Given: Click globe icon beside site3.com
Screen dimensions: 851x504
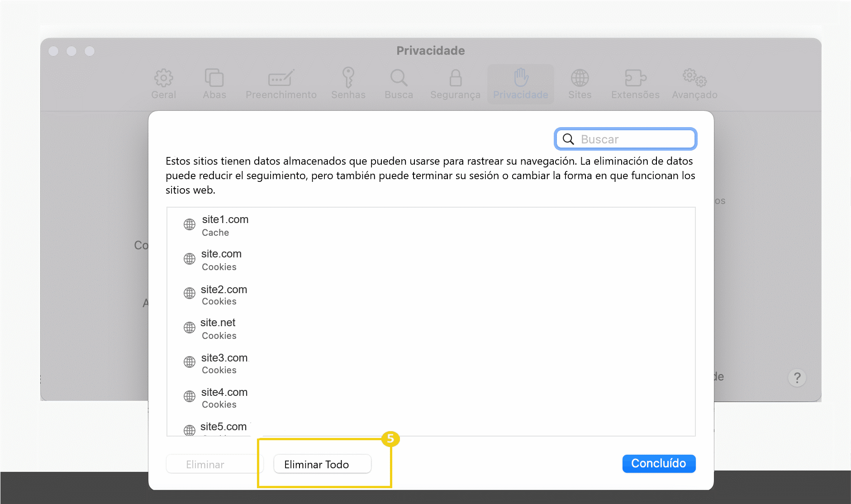Looking at the screenshot, I should pyautogui.click(x=190, y=362).
